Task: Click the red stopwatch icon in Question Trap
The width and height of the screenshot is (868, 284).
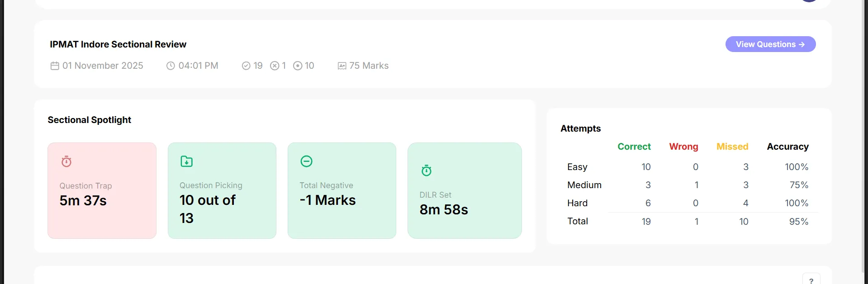Action: tap(66, 161)
